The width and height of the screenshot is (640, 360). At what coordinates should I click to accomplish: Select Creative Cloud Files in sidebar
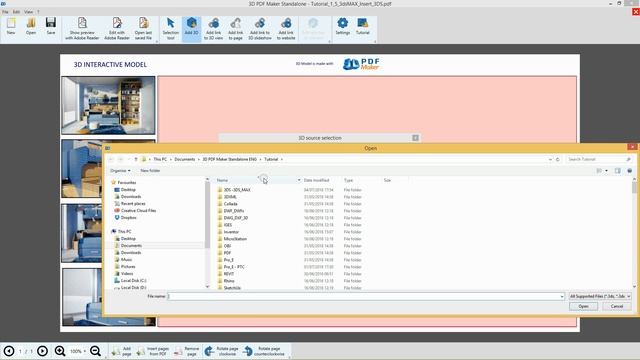click(138, 211)
